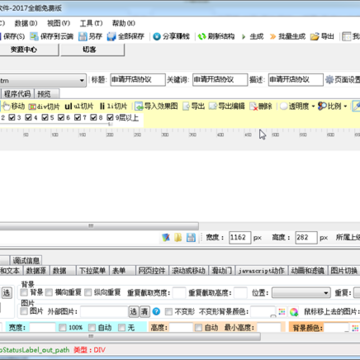Click the 导出 folder icon in the top toolbar
This screenshot has width=360, height=360.
pyautogui.click(x=315, y=36)
